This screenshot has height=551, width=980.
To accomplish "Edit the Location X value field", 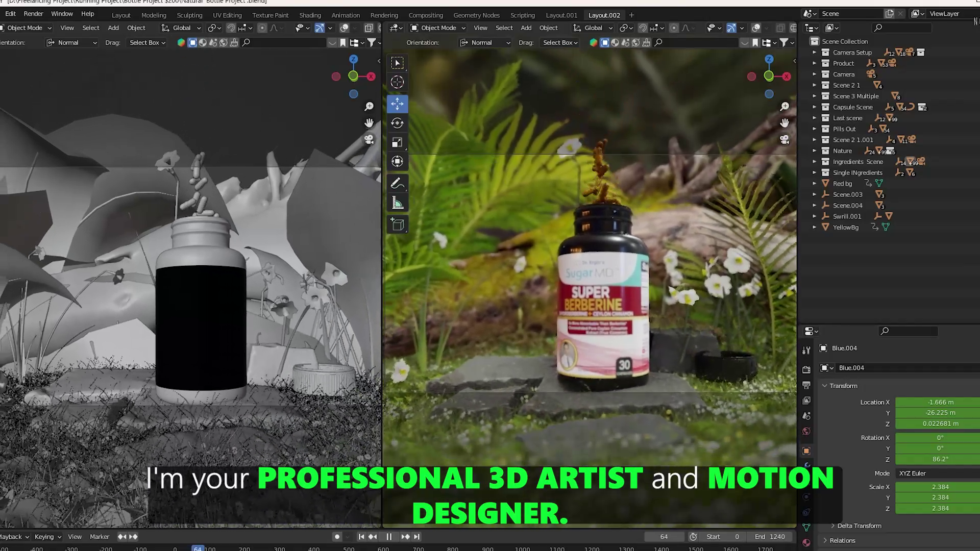I will 937,402.
